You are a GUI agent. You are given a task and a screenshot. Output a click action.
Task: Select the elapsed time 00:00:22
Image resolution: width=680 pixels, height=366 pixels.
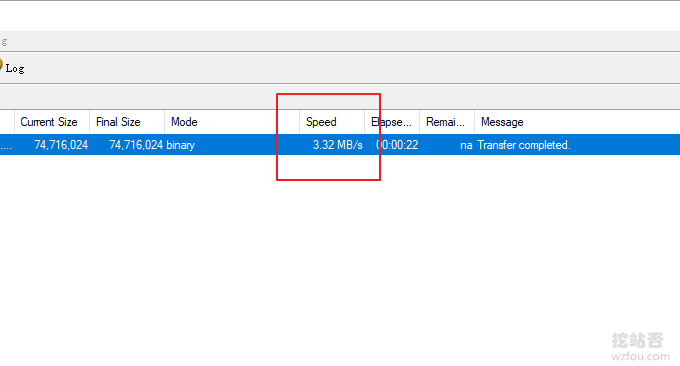pos(397,145)
